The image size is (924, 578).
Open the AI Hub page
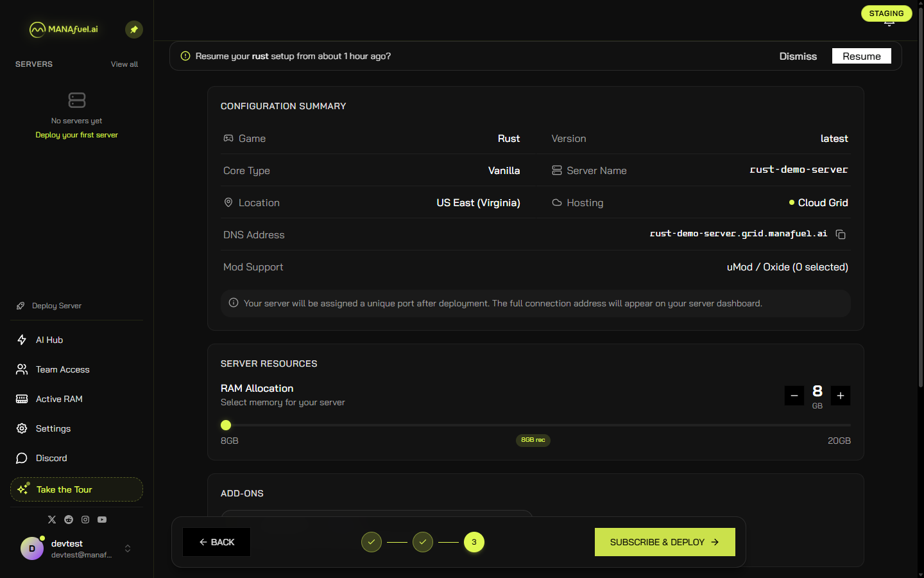(x=76, y=340)
